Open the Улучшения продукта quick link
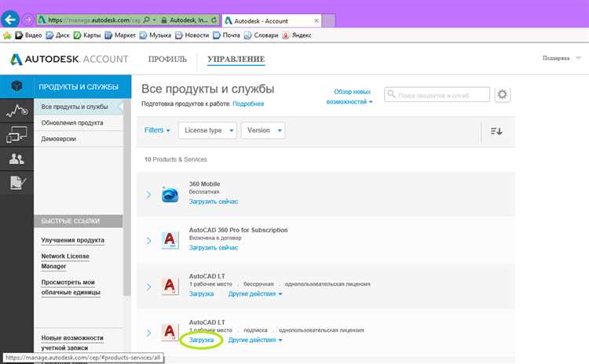Screen dimensions: 589x364 pyautogui.click(x=72, y=240)
